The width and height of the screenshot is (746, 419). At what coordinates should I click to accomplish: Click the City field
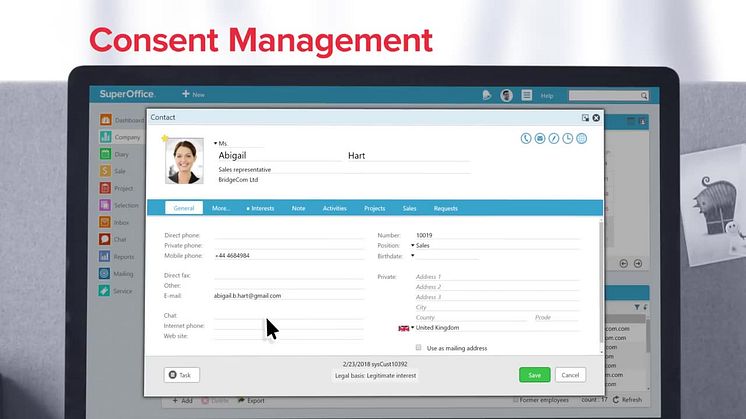click(497, 307)
